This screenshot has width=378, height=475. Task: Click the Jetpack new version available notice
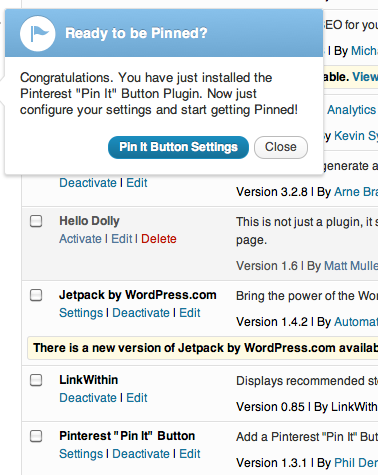click(x=203, y=348)
